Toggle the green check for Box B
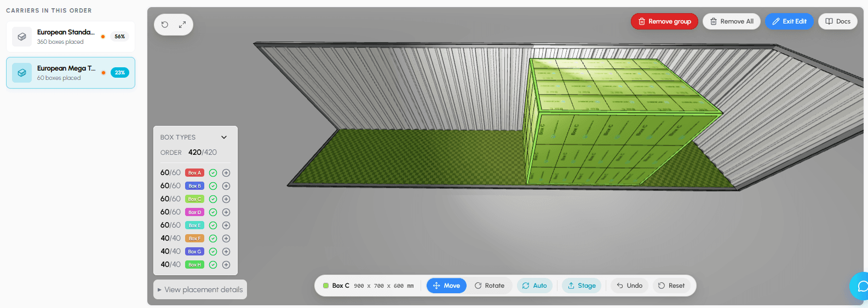The image size is (868, 308). coord(213,186)
